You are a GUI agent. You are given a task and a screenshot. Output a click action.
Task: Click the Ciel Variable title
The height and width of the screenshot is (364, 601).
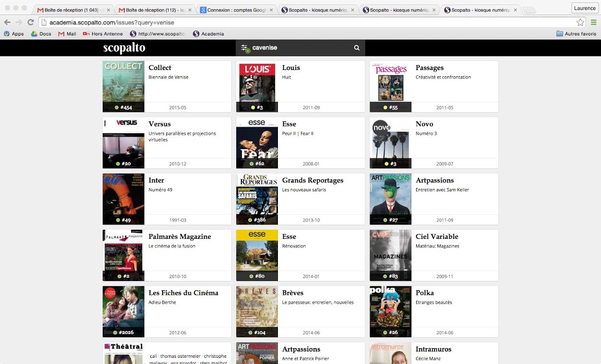(x=437, y=236)
